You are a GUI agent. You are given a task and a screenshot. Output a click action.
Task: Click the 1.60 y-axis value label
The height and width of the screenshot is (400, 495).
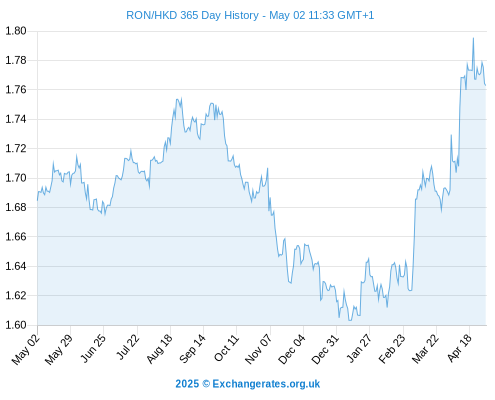[16, 325]
